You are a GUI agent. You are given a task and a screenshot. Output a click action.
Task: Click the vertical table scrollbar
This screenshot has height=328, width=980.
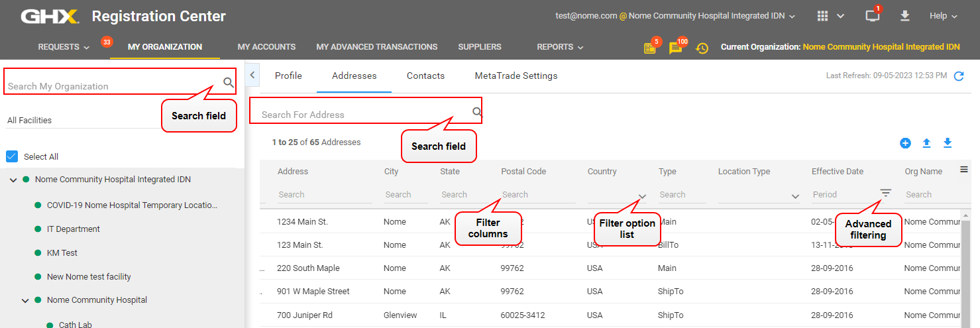966,272
